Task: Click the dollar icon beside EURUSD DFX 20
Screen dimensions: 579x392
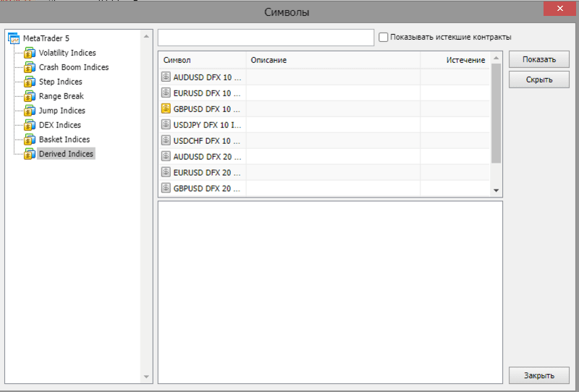Action: pos(166,172)
